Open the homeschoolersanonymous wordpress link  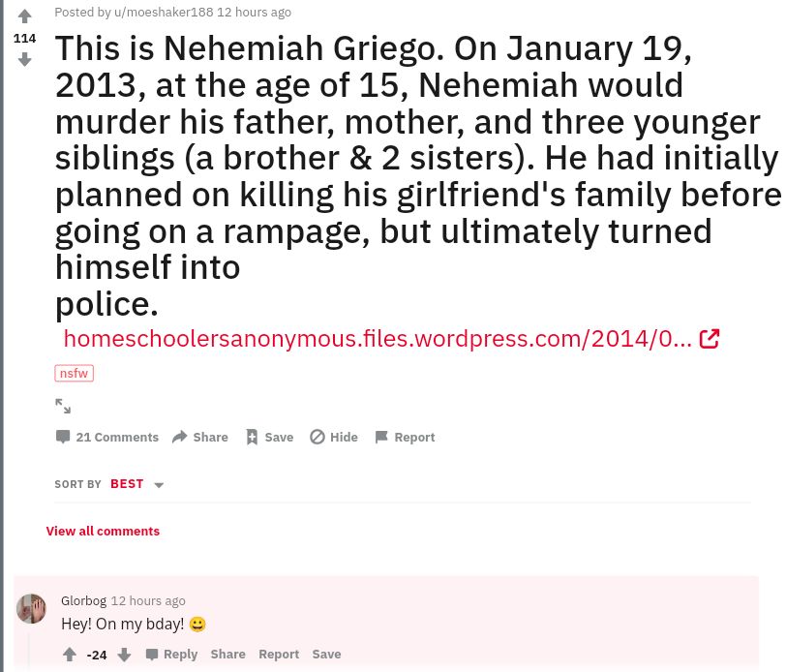378,339
